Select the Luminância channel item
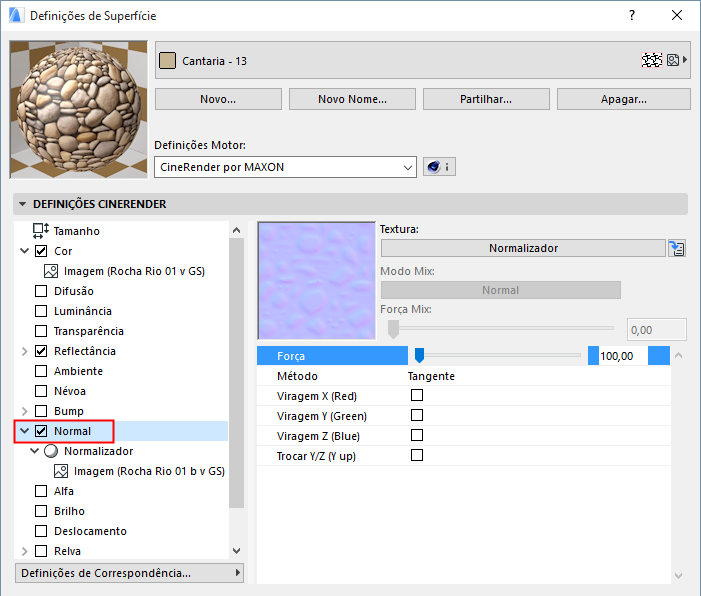Screen dimensions: 701x596 (x=83, y=311)
